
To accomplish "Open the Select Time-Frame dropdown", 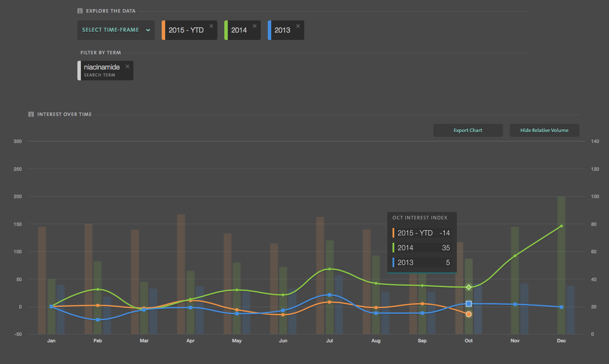I will click(116, 30).
